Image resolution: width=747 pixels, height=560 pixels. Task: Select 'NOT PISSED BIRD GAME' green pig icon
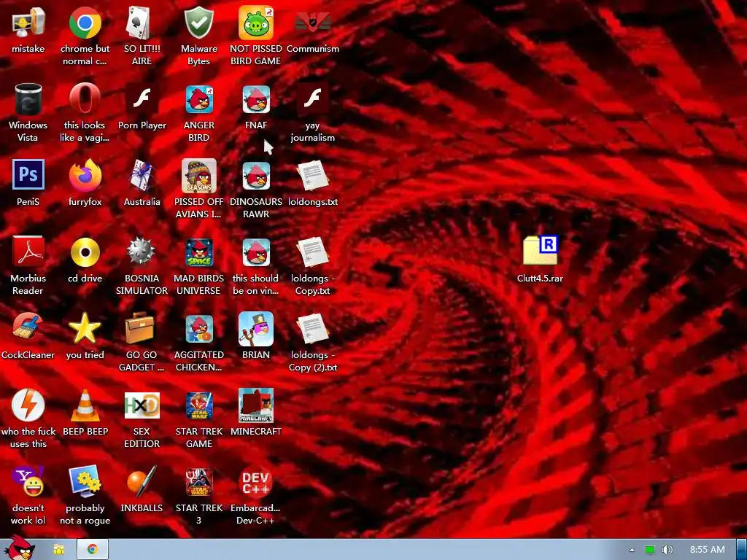tap(256, 23)
